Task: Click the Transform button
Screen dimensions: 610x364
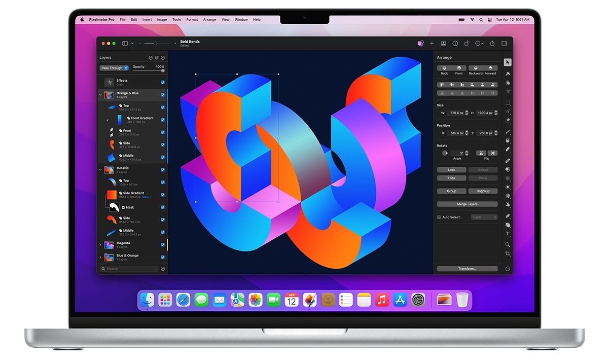Action: pyautogui.click(x=467, y=268)
